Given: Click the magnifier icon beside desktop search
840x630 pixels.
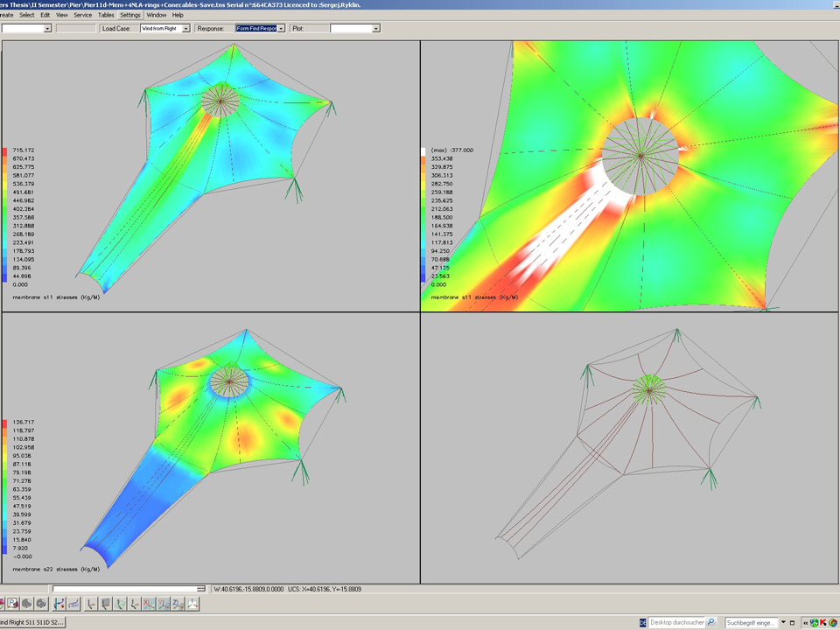Looking at the screenshot, I should point(710,622).
